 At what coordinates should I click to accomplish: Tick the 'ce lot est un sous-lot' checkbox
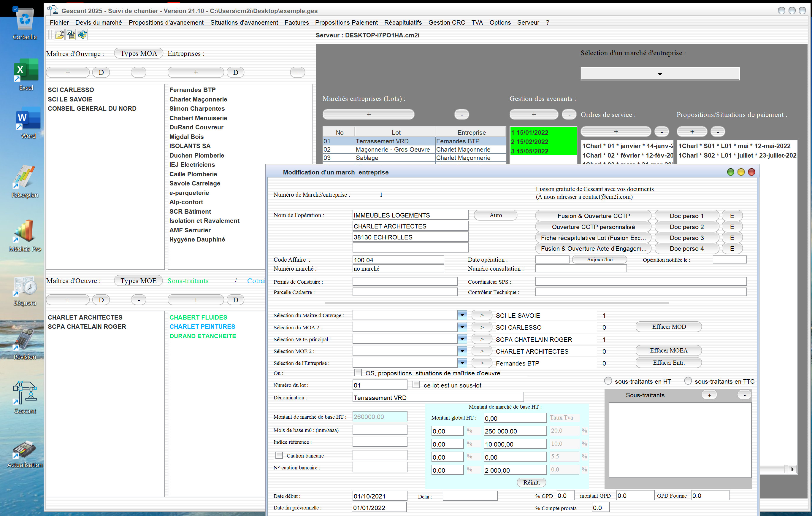pyautogui.click(x=416, y=385)
